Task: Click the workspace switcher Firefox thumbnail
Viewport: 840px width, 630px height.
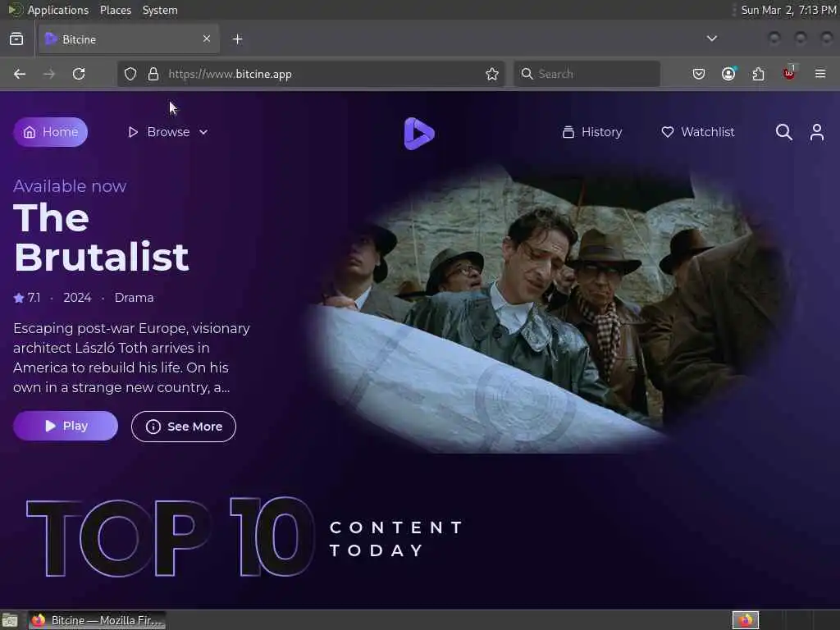Action: [746, 620]
